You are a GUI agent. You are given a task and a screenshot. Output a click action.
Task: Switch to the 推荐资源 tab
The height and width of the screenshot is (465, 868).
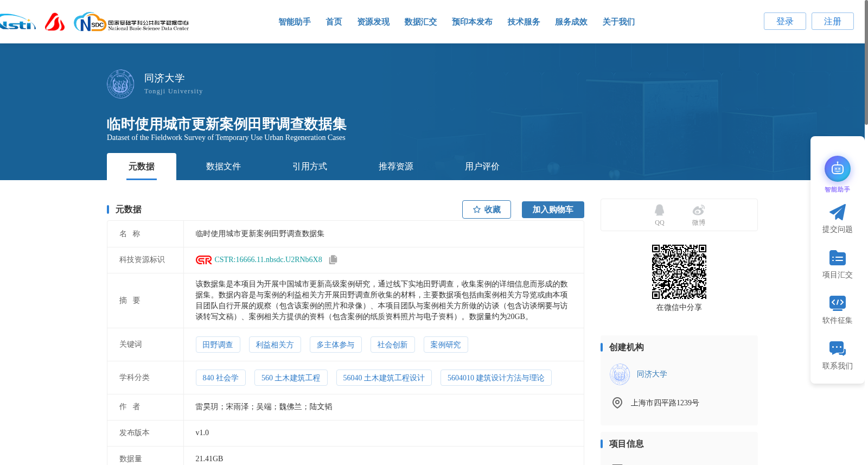[x=396, y=167]
